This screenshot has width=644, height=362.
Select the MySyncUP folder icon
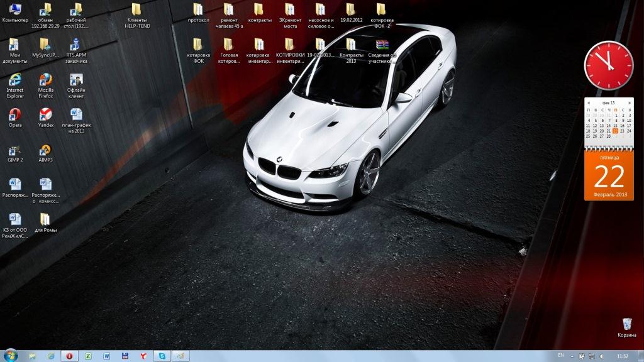click(x=45, y=45)
